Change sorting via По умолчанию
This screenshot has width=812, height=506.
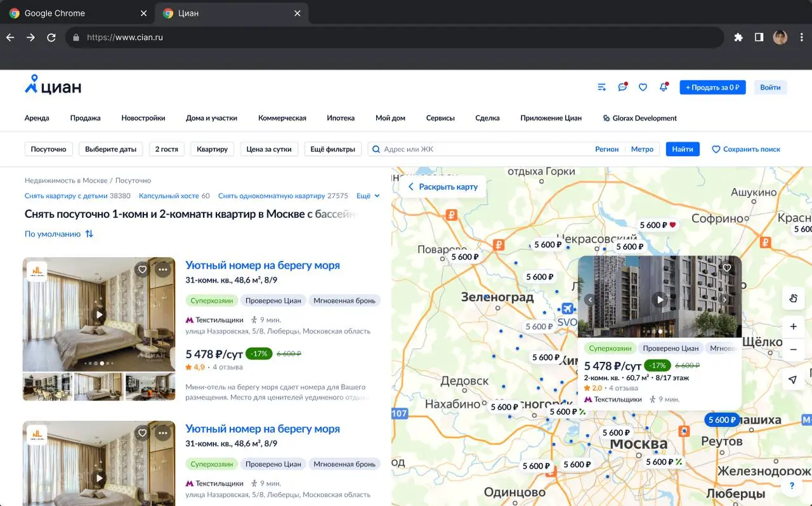(x=59, y=234)
